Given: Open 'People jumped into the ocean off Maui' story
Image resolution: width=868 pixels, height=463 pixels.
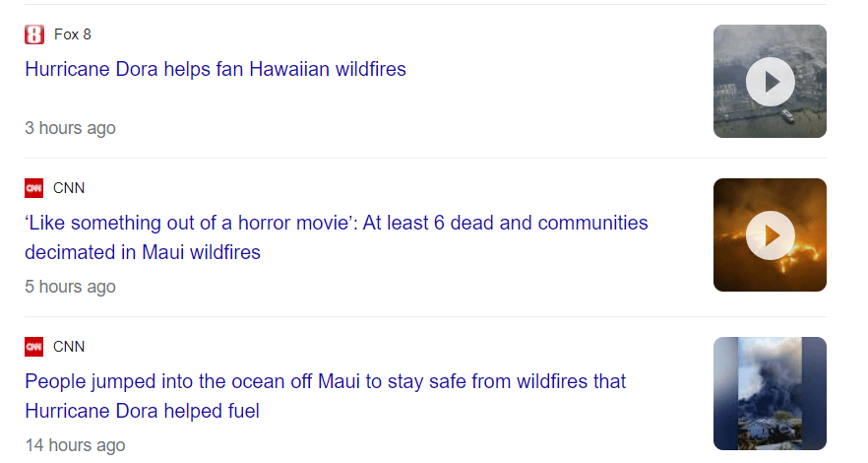Looking at the screenshot, I should 325,381.
